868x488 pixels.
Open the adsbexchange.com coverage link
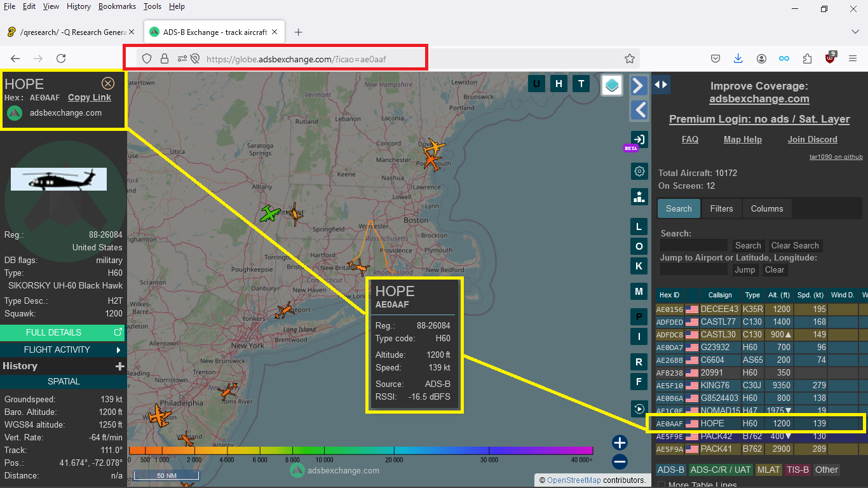coord(759,98)
